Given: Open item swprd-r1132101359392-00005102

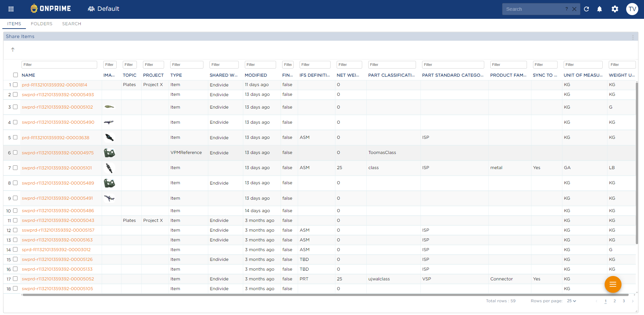Looking at the screenshot, I should [x=57, y=107].
